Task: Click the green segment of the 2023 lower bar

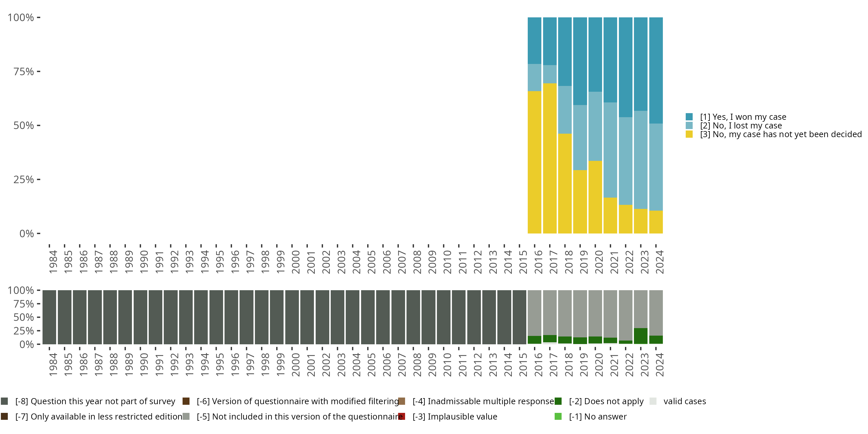Action: [641, 336]
